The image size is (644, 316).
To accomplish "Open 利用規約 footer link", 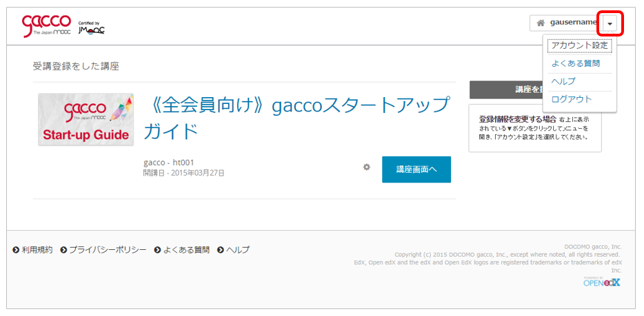I will 37,250.
